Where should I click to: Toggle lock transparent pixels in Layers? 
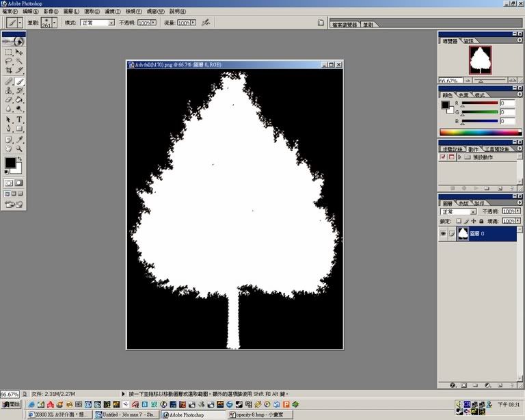[x=459, y=221]
